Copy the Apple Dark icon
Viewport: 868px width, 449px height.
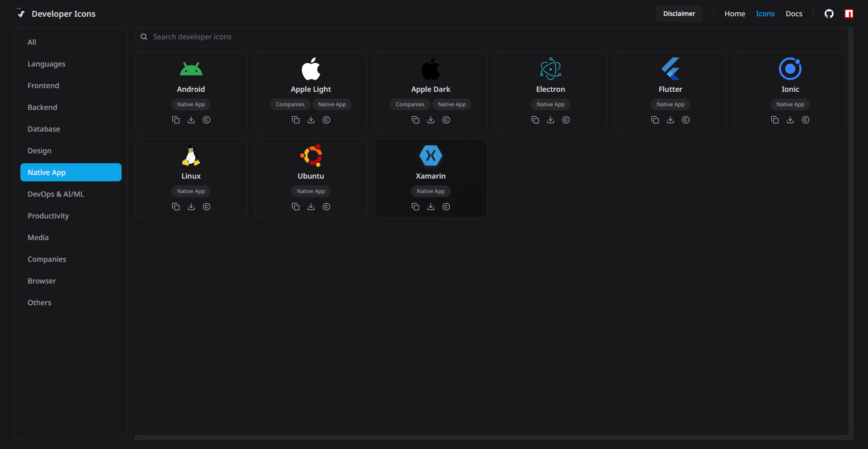(x=415, y=120)
